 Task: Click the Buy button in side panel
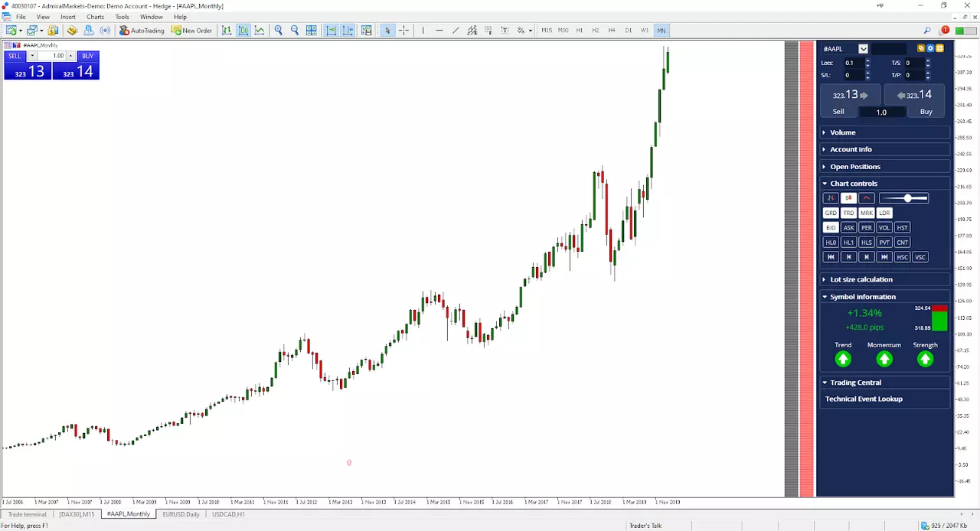coord(926,112)
